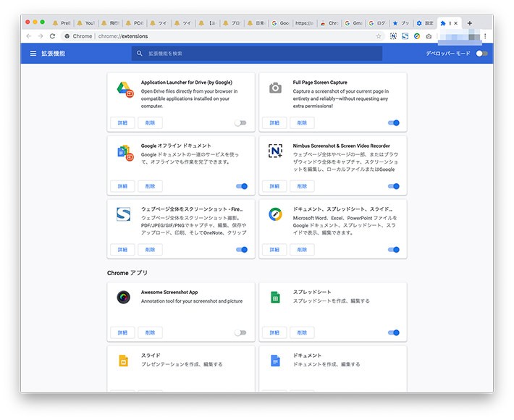This screenshot has height=420, width=514.
Task: Disable the FireShot webpage screenshot extension
Action: click(242, 250)
